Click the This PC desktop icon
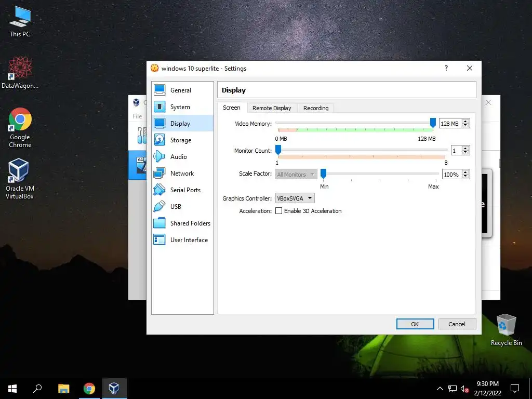Screen dimensions: 532x399 [20, 22]
